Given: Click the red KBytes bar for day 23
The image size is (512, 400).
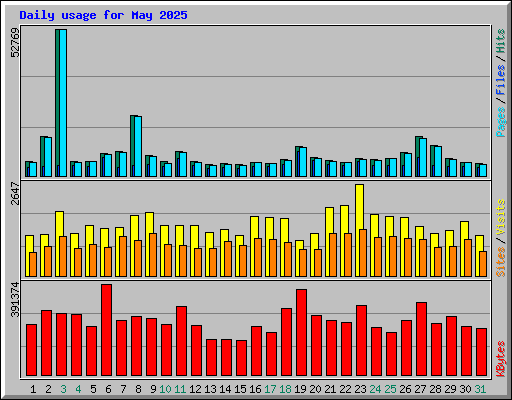Looking at the screenshot, I should [362, 340].
